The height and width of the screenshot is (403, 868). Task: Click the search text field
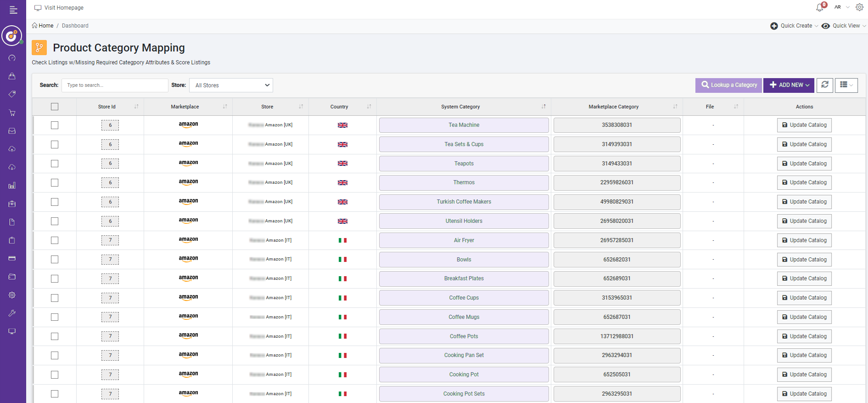115,85
